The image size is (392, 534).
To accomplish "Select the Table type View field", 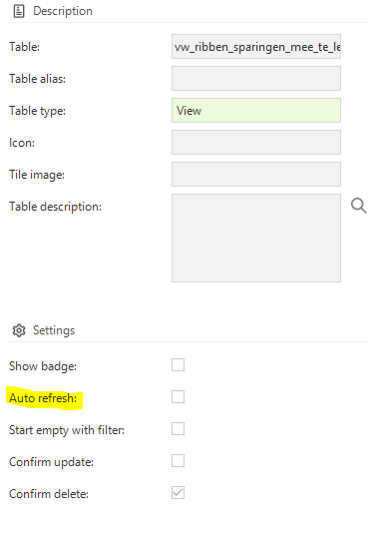I will [256, 111].
